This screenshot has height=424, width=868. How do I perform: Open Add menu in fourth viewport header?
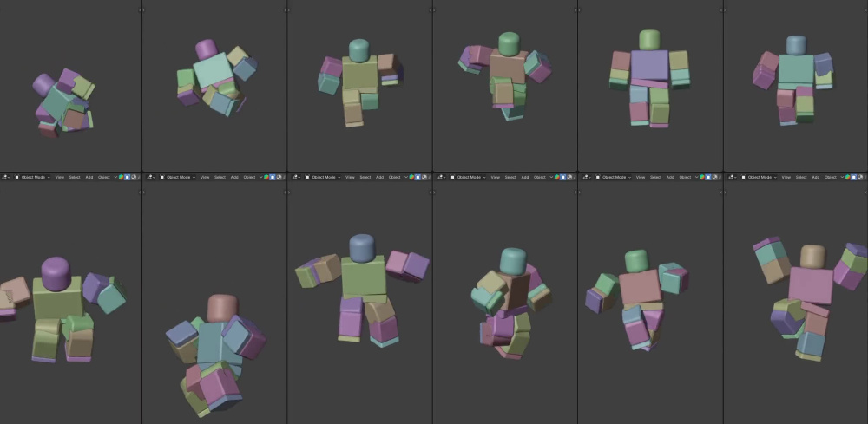click(x=525, y=177)
